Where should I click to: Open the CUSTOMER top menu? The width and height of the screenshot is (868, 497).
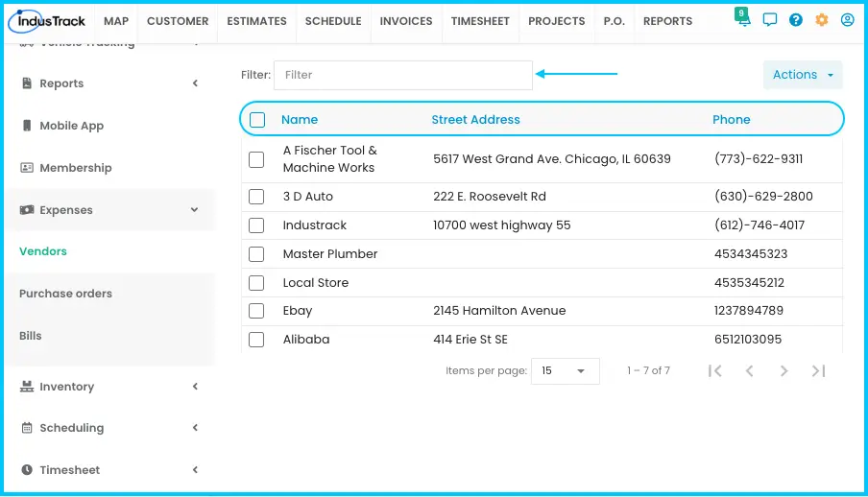coord(178,21)
